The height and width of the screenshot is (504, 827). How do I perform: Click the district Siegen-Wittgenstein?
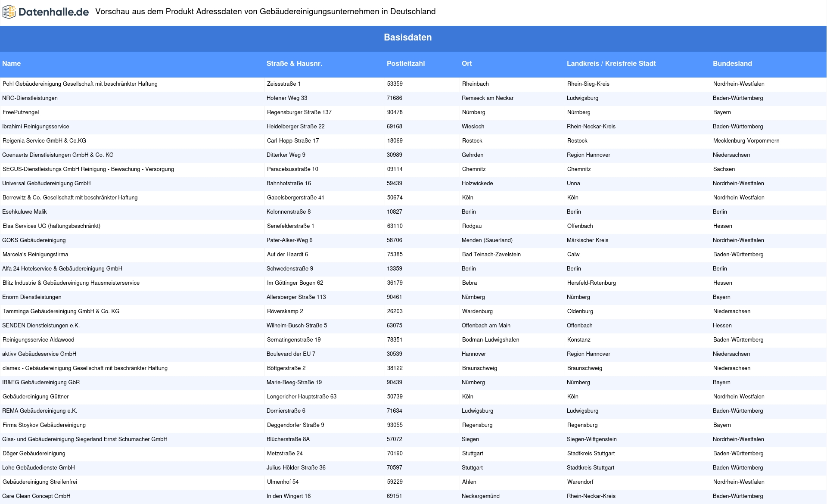[592, 439]
